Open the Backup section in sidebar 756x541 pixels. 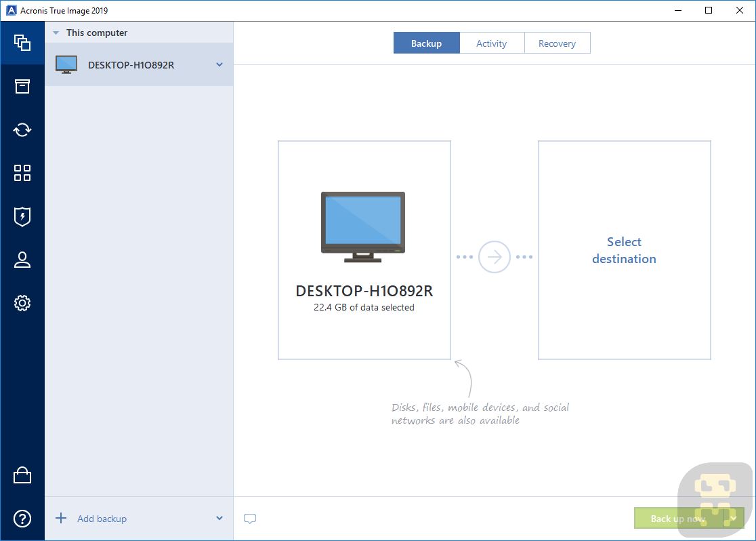point(22,43)
